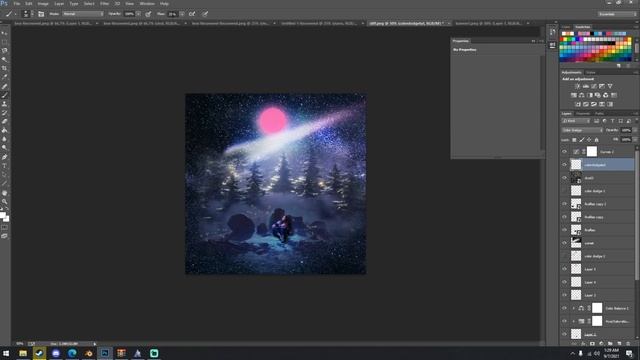This screenshot has width=640, height=360.
Task: Select the Brush tool in toolbox
Action: [x=4, y=95]
